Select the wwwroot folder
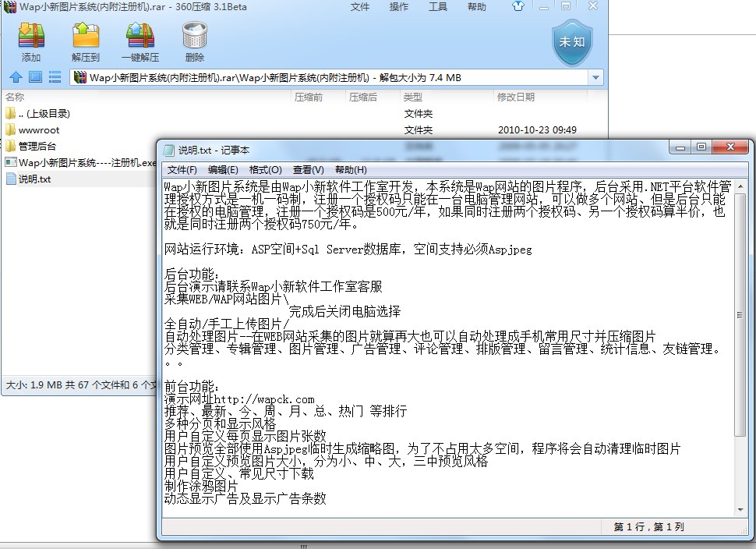 pyautogui.click(x=38, y=130)
